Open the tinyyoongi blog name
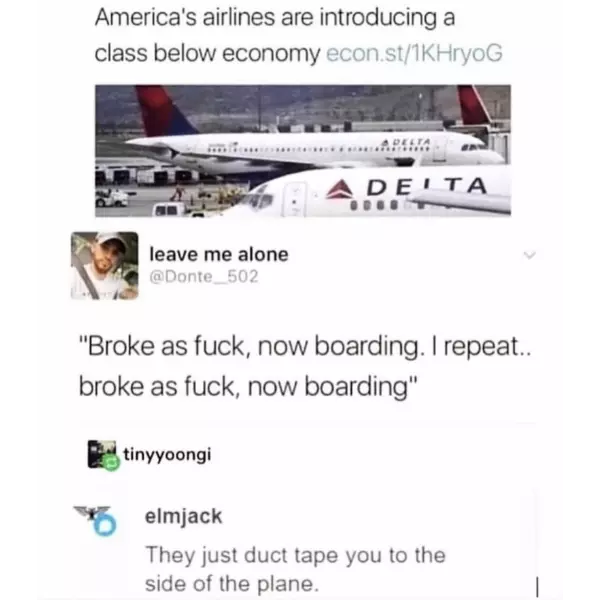The width and height of the screenshot is (600, 600). 167,455
